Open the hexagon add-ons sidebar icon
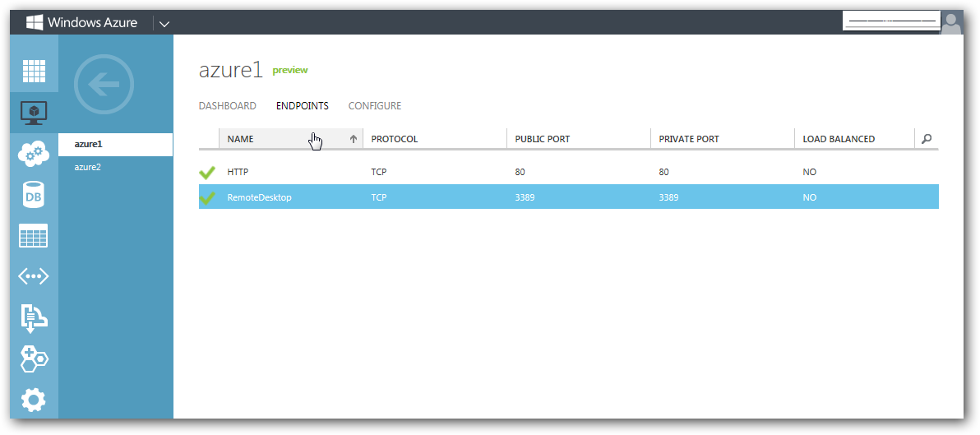The image size is (980, 435). [35, 359]
